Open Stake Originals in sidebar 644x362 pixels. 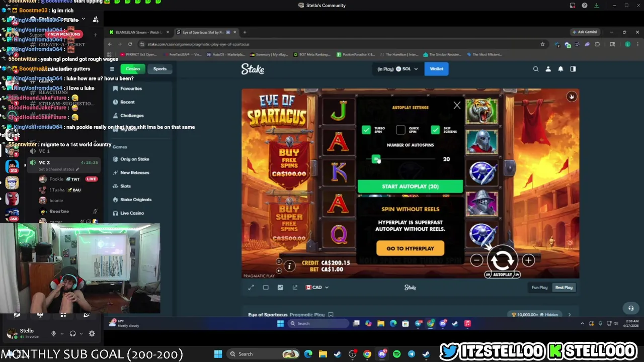136,200
